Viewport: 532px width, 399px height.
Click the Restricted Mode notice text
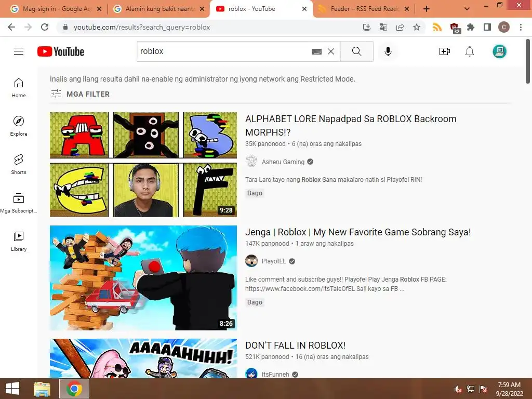click(203, 79)
